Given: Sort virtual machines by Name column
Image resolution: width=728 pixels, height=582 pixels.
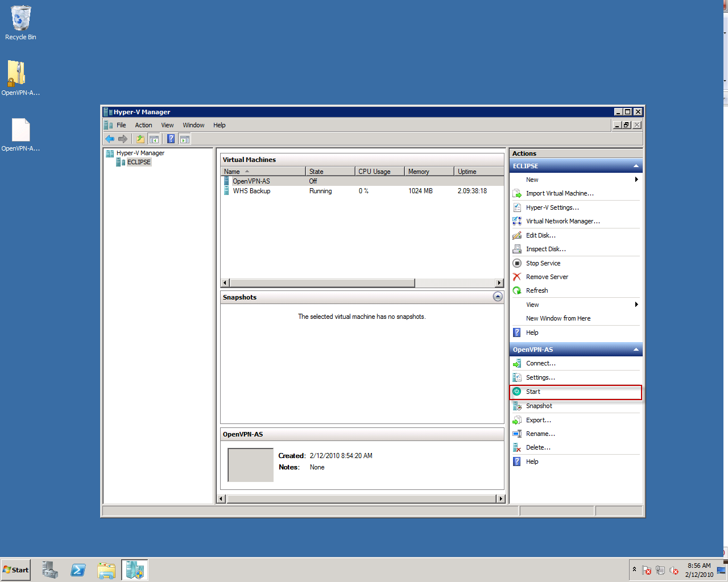Looking at the screenshot, I should click(263, 172).
